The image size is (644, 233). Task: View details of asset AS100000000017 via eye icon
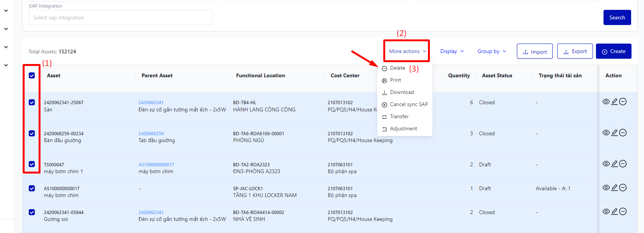606,188
